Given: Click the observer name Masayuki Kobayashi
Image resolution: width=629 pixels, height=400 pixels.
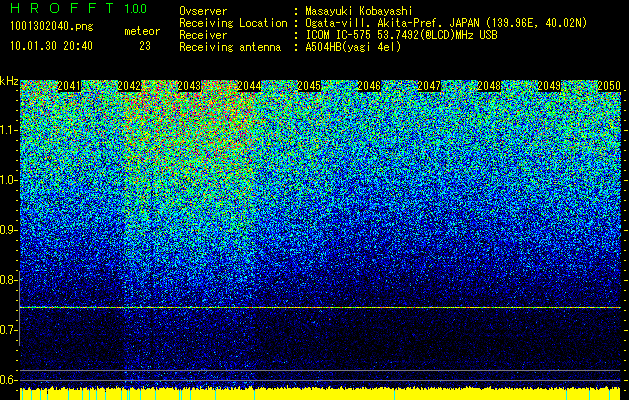Looking at the screenshot, I should tap(359, 11).
